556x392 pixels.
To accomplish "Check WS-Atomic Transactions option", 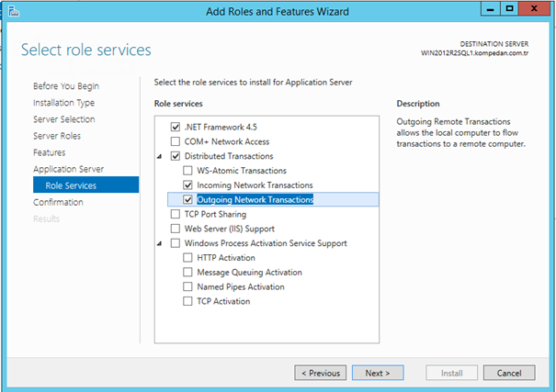I will (188, 171).
